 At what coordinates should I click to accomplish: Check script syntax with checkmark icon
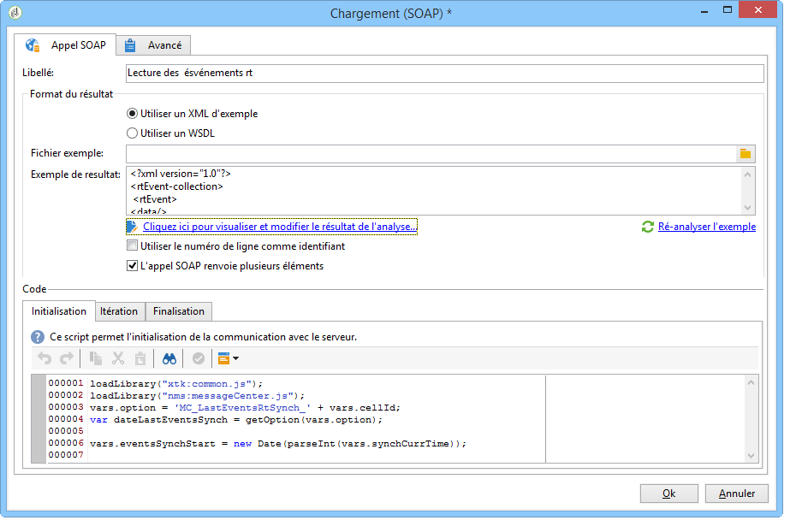pyautogui.click(x=199, y=358)
